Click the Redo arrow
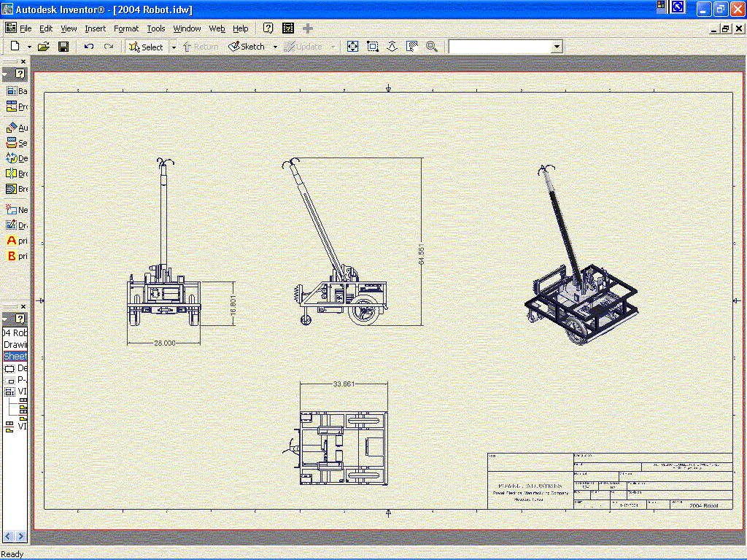The height and width of the screenshot is (560, 747). [x=109, y=46]
